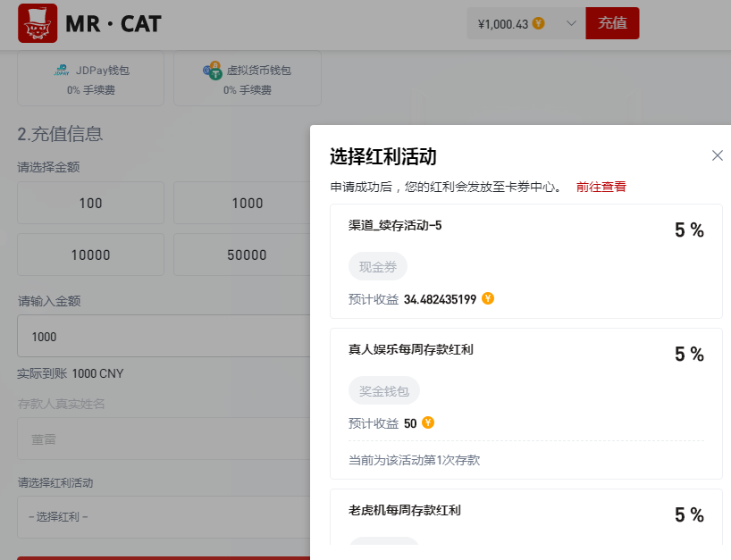Select the 50000 deposit amount
This screenshot has height=560, width=731.
coord(246,255)
